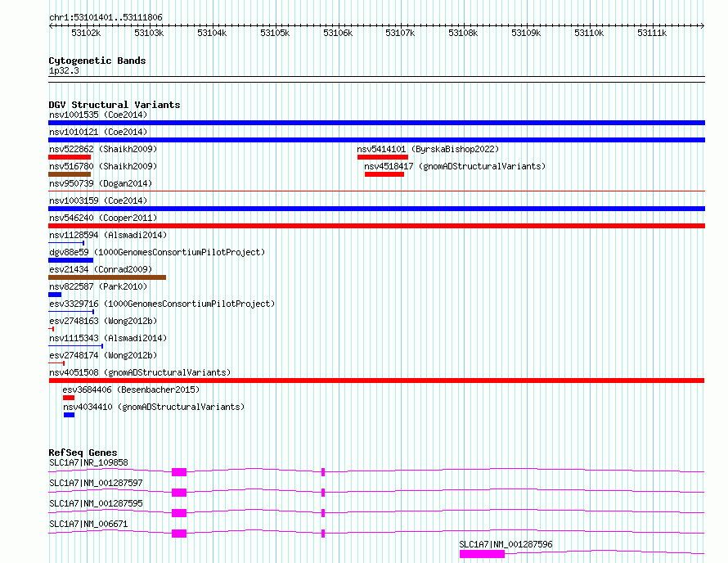Click brown bar under nsv516780

(x=70, y=174)
